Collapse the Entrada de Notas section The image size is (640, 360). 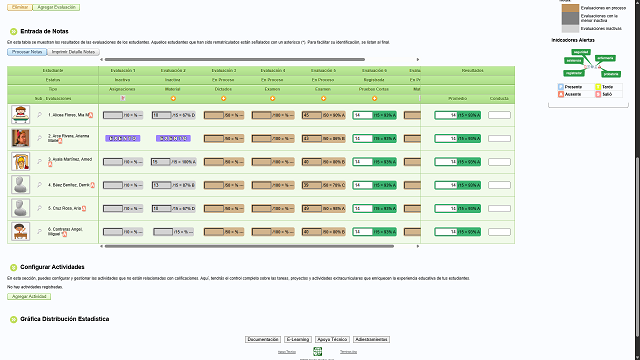[x=13, y=31]
